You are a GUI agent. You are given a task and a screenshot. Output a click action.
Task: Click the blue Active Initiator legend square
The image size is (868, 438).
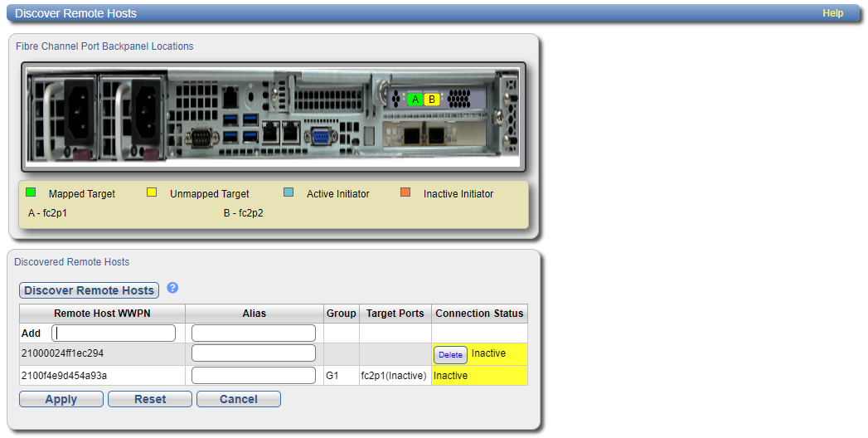[x=289, y=192]
